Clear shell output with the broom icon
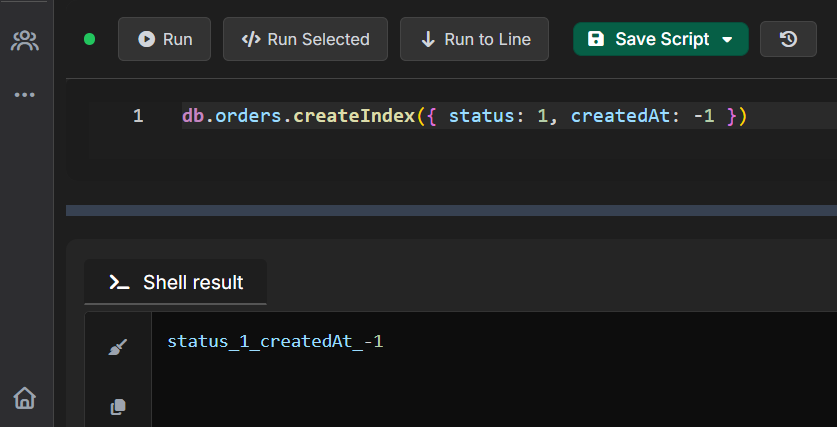The width and height of the screenshot is (837, 427). coord(118,347)
